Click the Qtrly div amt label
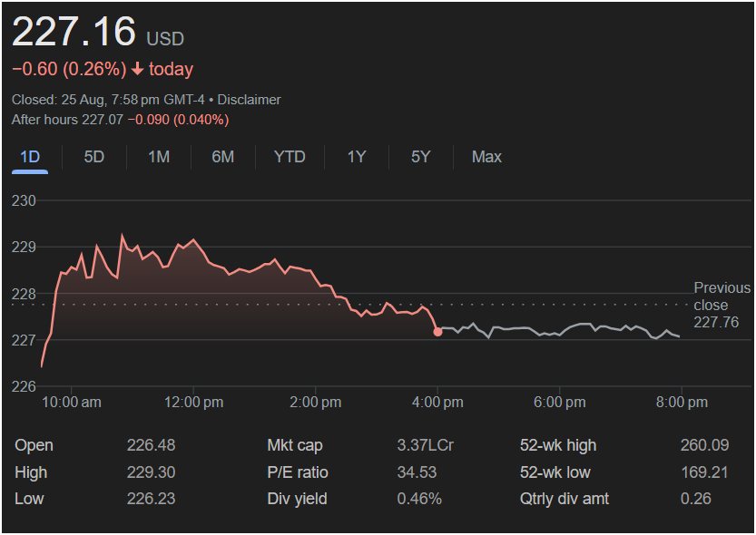Screen dimensions: 756x535 tap(565, 499)
